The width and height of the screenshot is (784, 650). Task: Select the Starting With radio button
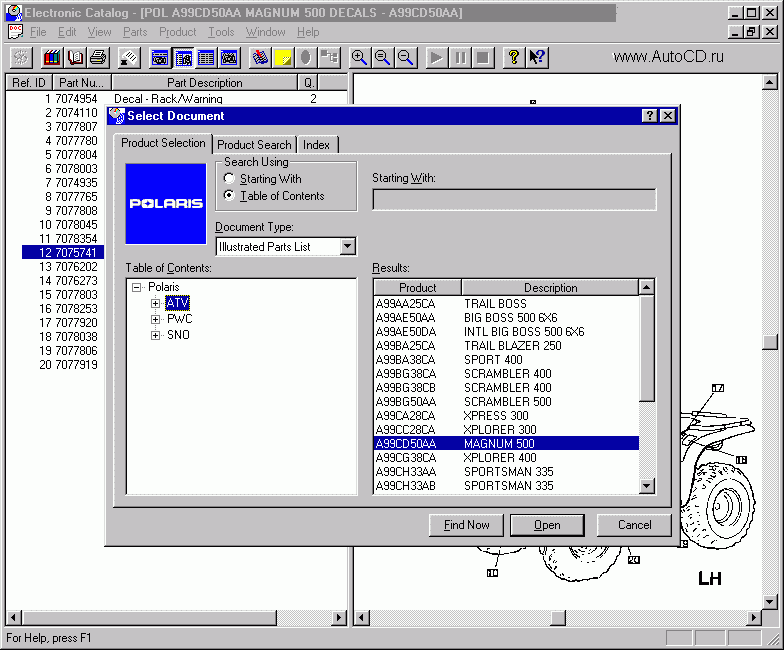(x=229, y=178)
